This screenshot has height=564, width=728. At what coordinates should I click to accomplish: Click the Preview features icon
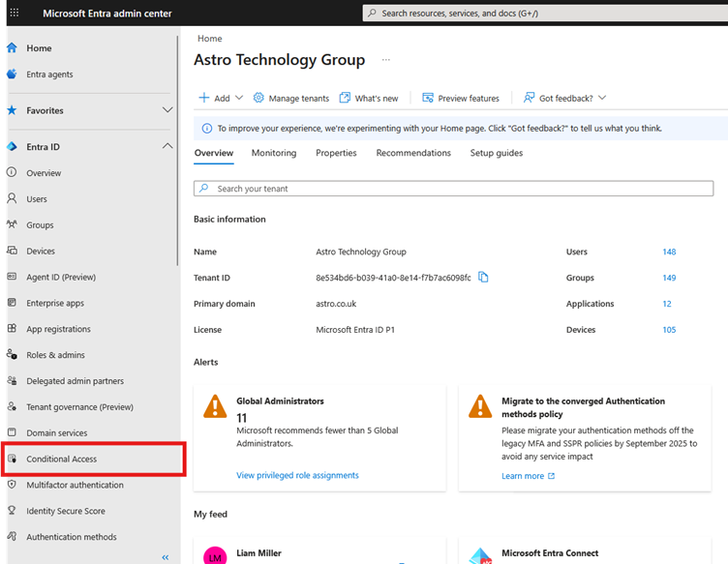click(x=428, y=98)
